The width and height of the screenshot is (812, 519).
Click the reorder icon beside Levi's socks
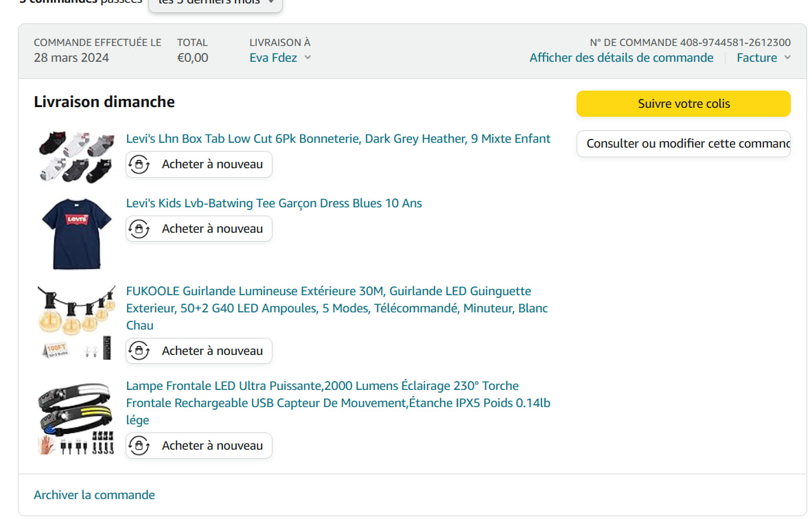[139, 164]
